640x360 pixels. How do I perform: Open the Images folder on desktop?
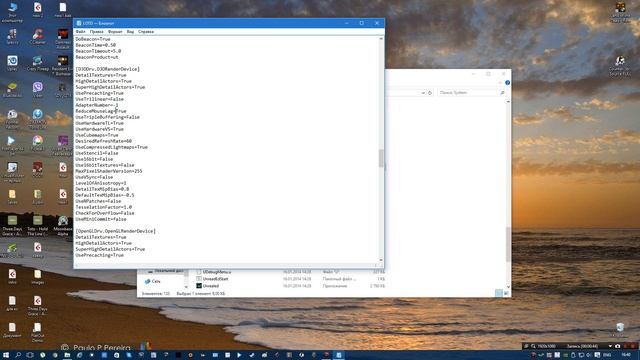pyautogui.click(x=38, y=277)
